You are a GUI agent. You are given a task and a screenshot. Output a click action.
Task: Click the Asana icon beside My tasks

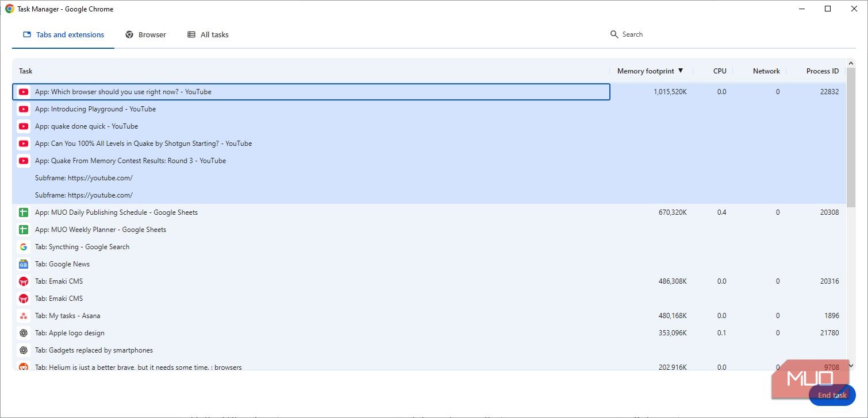(24, 316)
